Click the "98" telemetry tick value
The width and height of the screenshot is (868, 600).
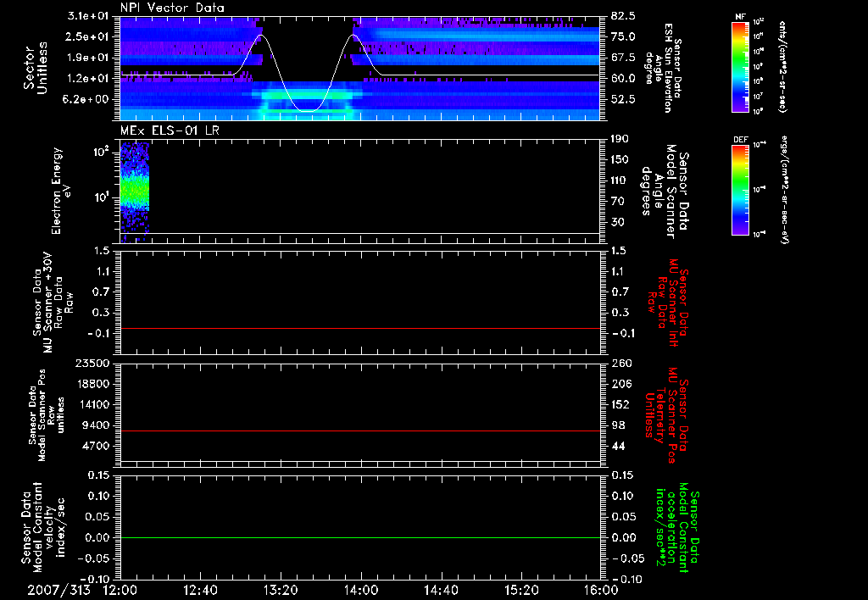click(618, 425)
